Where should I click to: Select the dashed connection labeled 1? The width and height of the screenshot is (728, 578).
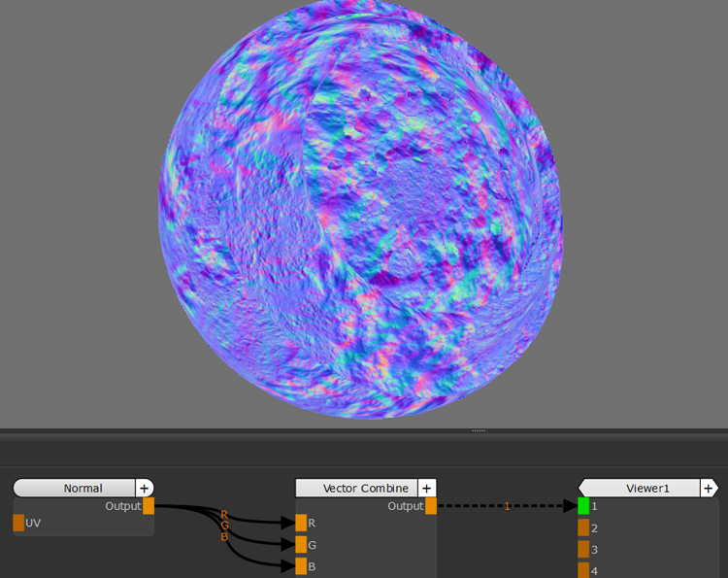(x=506, y=506)
